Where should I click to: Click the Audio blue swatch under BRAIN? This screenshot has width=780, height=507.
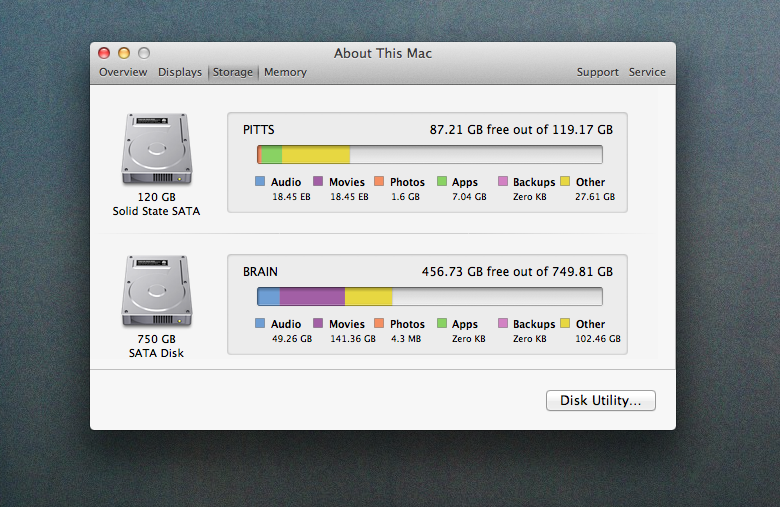[260, 323]
